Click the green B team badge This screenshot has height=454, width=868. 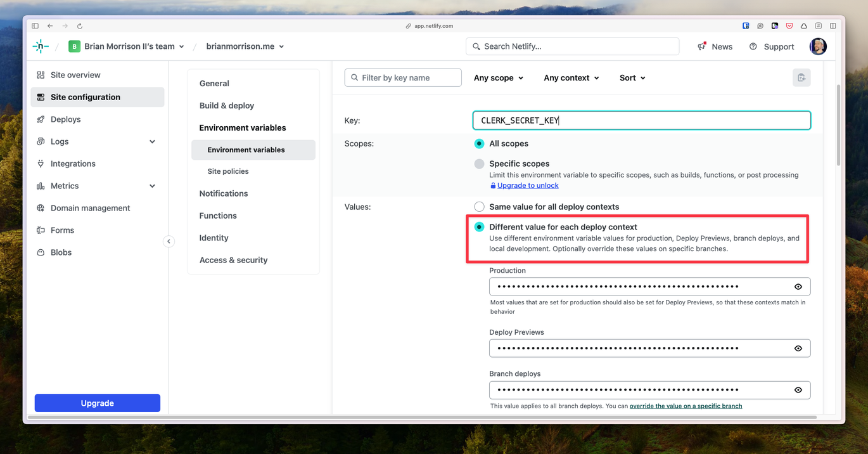click(74, 46)
